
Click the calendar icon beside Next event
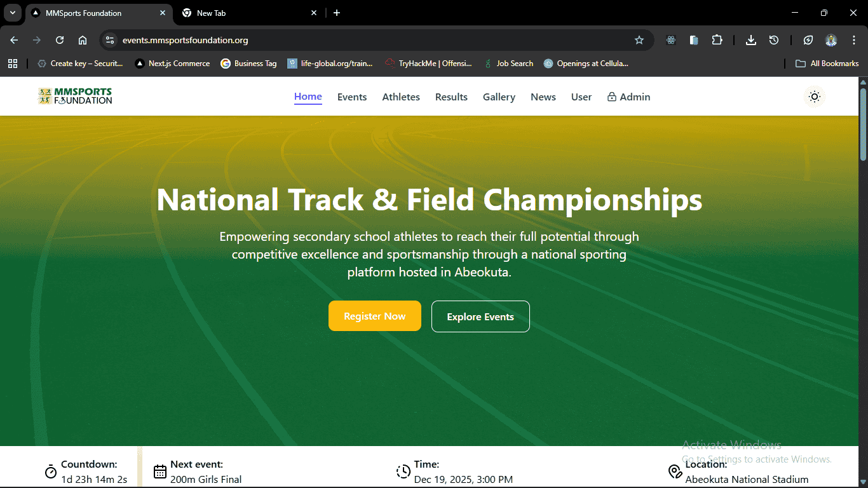159,471
